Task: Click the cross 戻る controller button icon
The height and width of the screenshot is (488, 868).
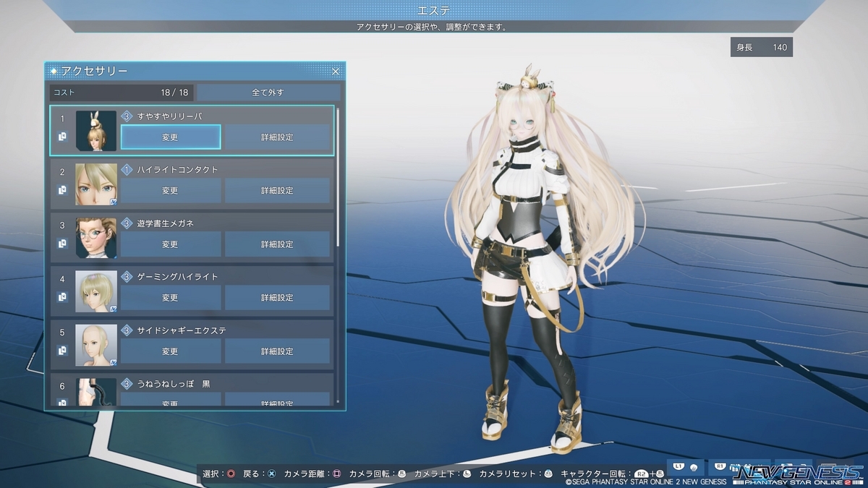Action: coord(271,474)
